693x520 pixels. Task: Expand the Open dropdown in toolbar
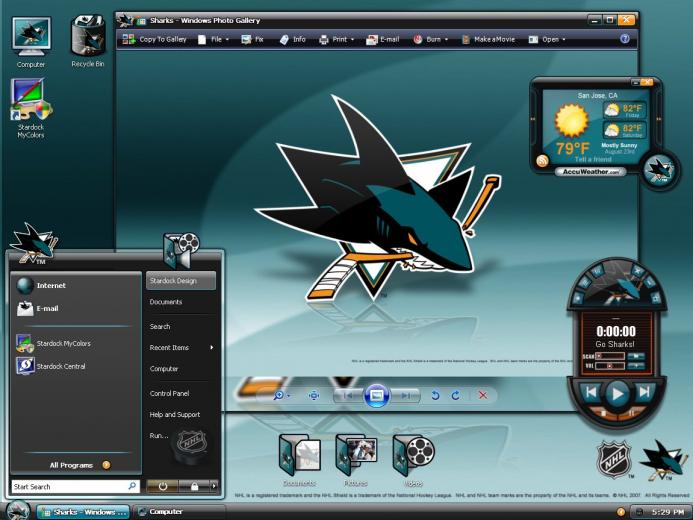pyautogui.click(x=547, y=39)
